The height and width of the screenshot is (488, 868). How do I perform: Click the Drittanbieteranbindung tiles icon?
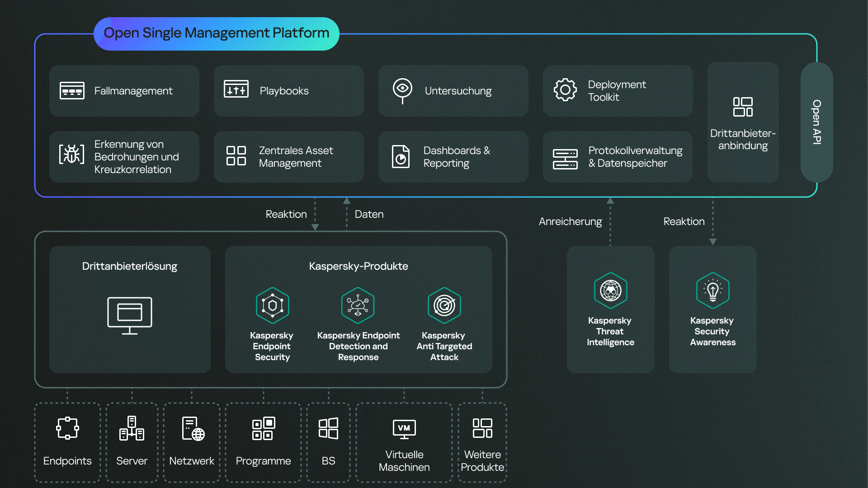coord(743,107)
